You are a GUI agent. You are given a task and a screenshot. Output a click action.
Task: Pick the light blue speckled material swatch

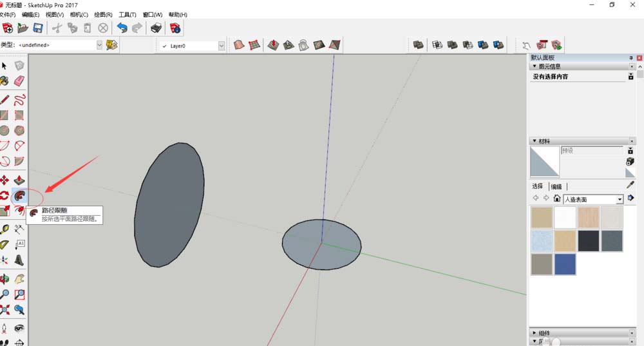point(542,241)
